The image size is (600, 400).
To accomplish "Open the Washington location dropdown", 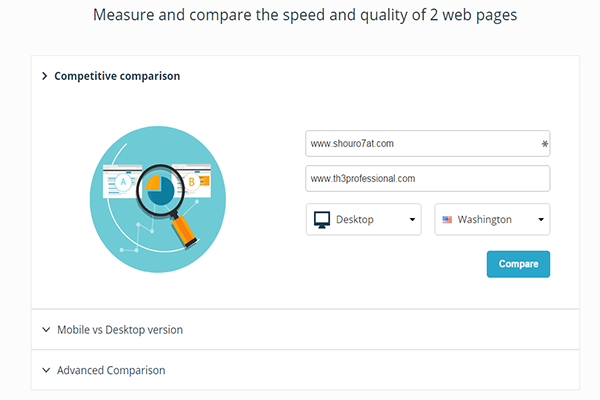I will pyautogui.click(x=492, y=219).
